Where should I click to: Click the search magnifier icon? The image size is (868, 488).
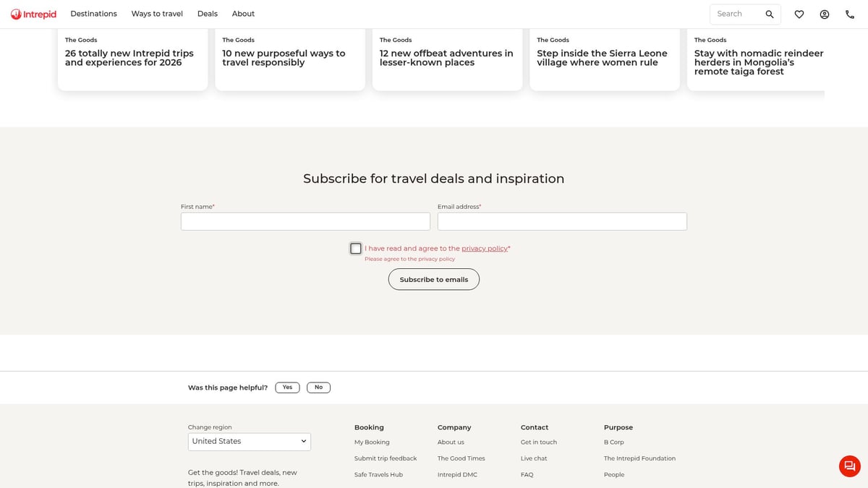coord(770,14)
